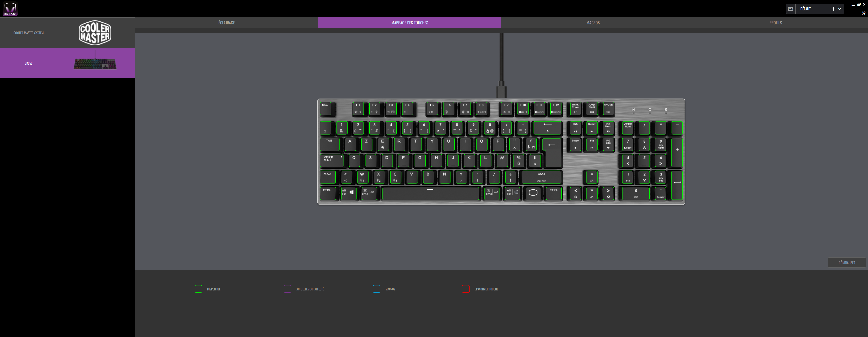Expand the DÉFAUT profile dropdown chevron
Viewport: 868px width, 337px height.
(839, 9)
